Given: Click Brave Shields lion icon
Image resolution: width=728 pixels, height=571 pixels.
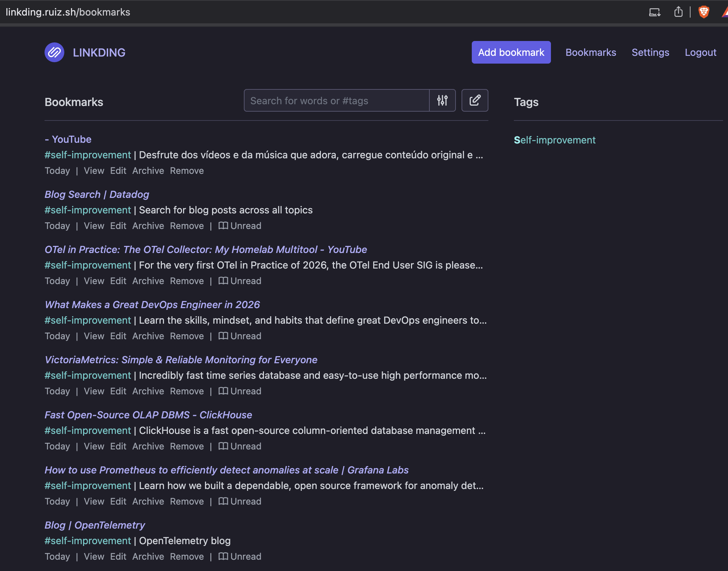Looking at the screenshot, I should (x=704, y=12).
